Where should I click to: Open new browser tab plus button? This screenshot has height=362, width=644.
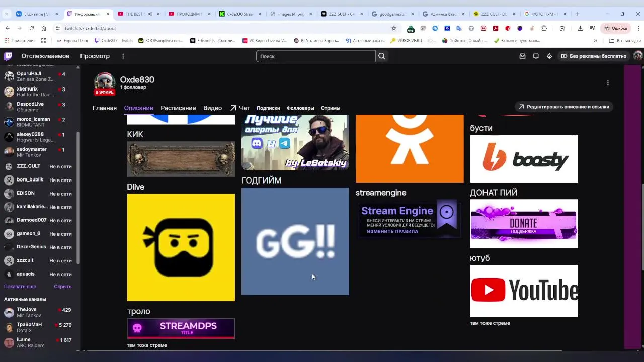577,14
